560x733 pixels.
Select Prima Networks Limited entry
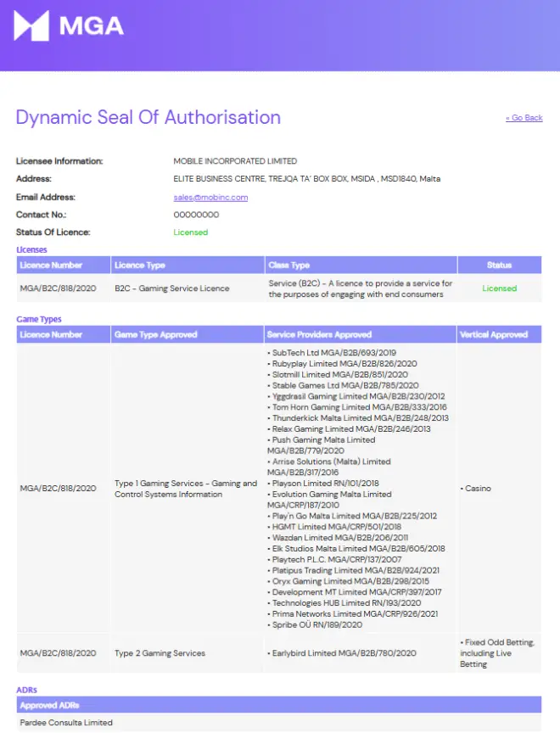(353, 613)
